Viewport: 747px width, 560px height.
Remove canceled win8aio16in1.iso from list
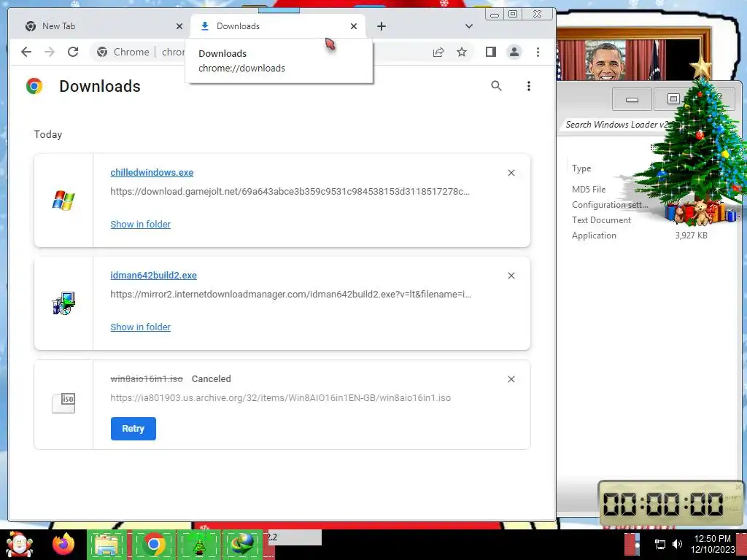click(x=511, y=379)
